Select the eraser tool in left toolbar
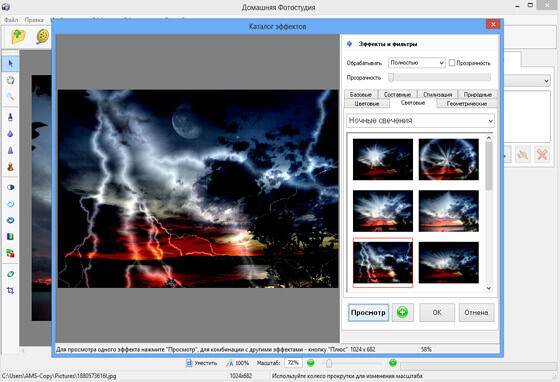This screenshot has width=560, height=382. 10,274
